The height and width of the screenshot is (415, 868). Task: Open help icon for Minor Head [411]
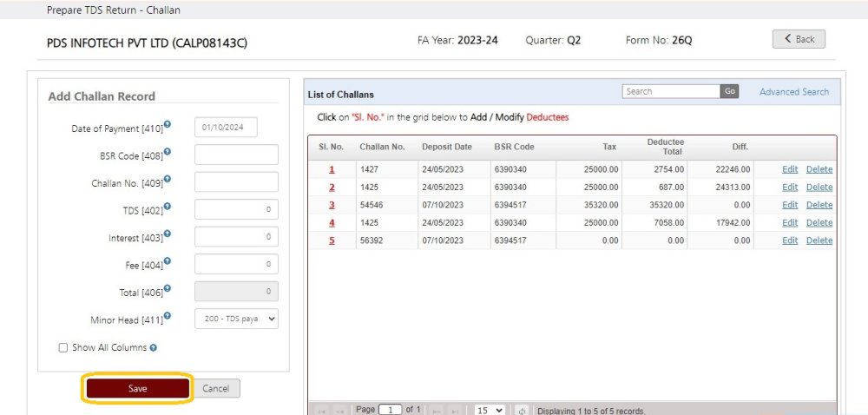168,316
